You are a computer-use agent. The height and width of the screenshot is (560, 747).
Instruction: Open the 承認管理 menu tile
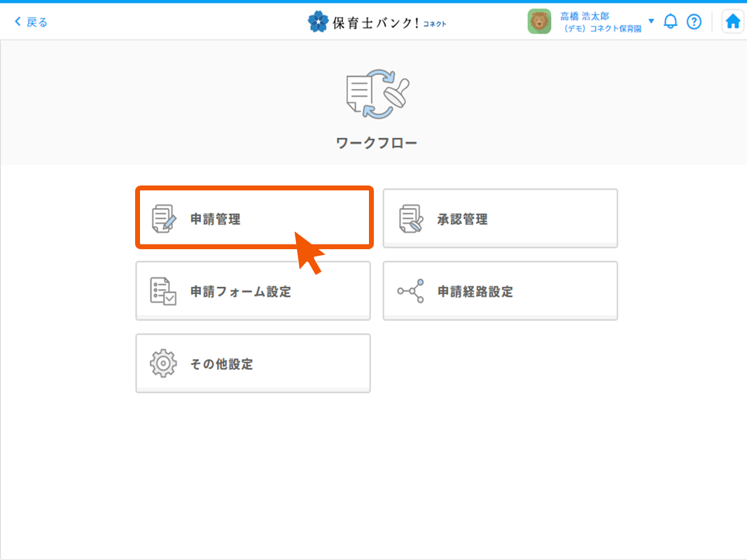[x=500, y=218]
